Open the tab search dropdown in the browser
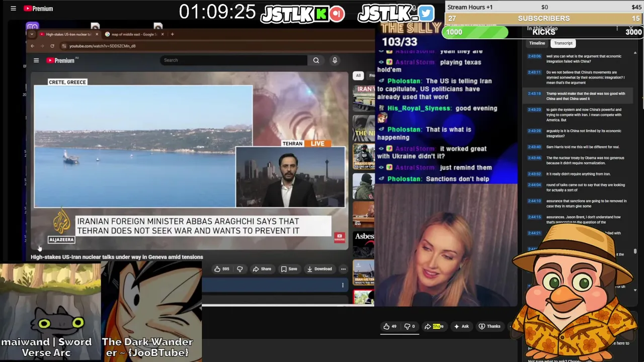Image resolution: width=644 pixels, height=362 pixels. [32, 34]
